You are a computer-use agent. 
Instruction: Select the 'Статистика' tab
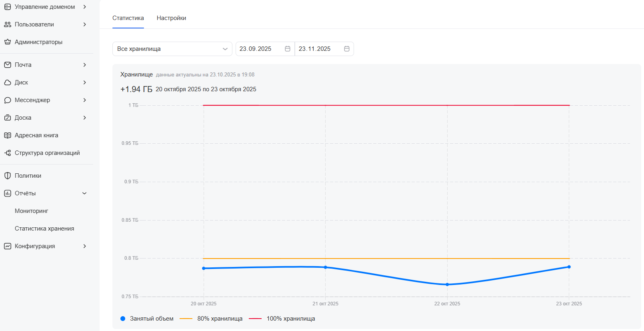pos(128,18)
